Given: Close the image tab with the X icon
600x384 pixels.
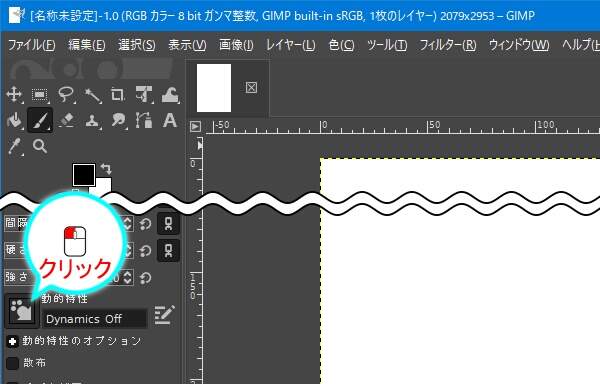Looking at the screenshot, I should 251,88.
